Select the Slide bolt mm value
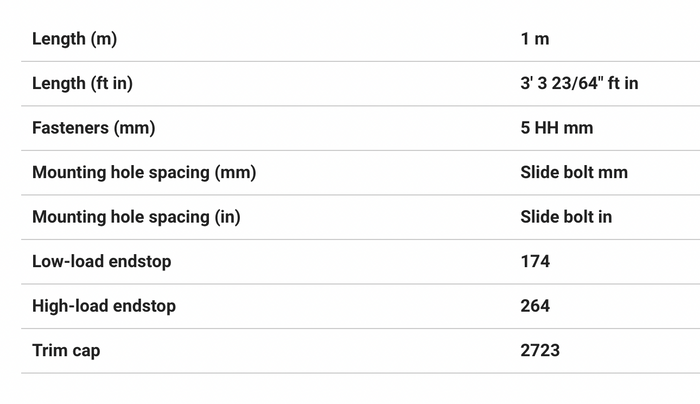Viewport: 700px width, 404px height. [x=574, y=172]
